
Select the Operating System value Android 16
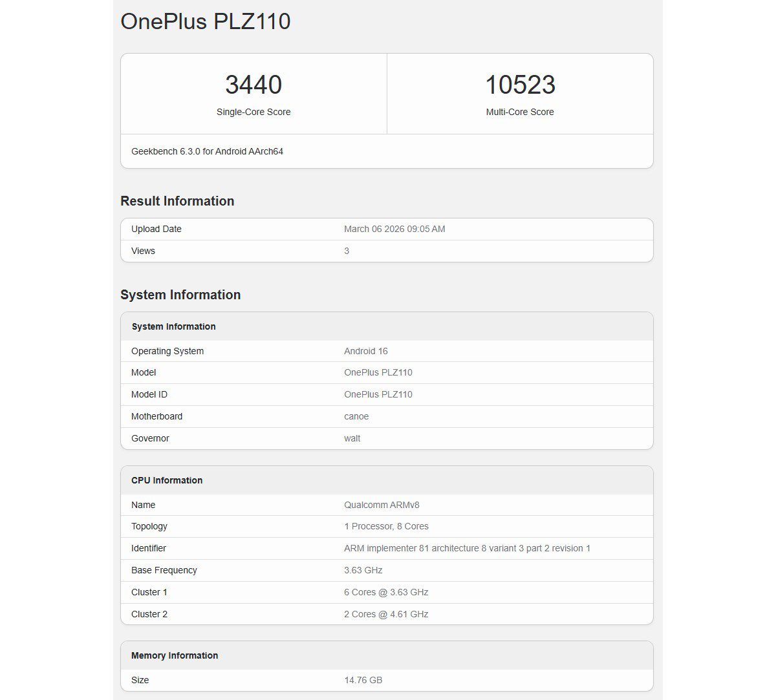tap(365, 351)
